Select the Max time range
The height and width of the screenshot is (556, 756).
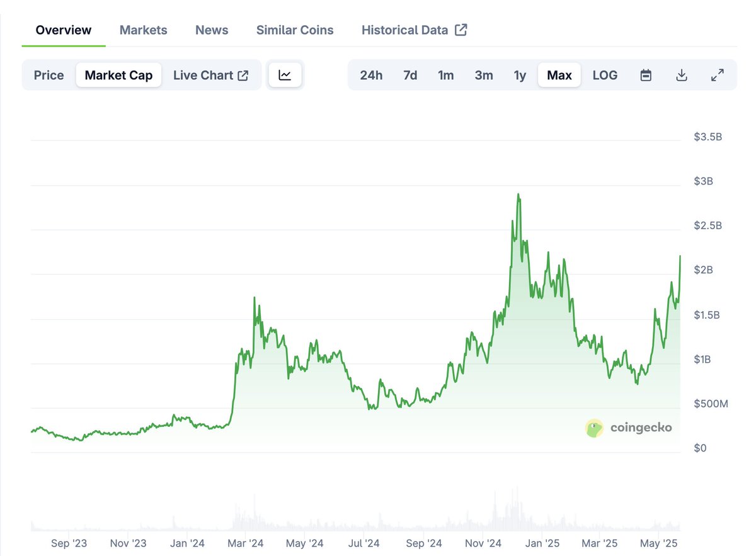tap(559, 75)
